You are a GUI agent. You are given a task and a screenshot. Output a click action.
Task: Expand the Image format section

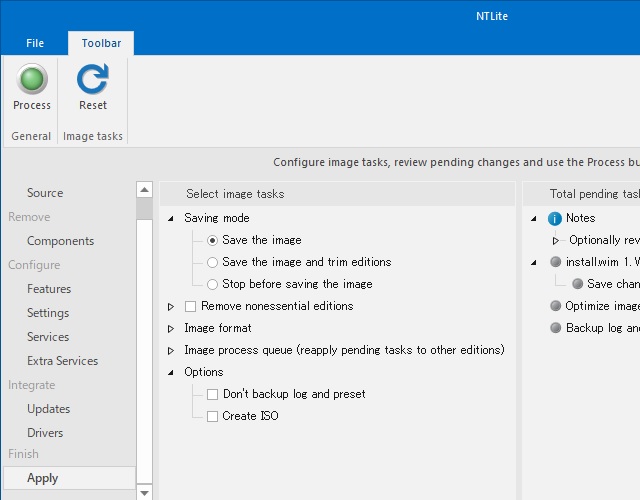click(x=171, y=329)
